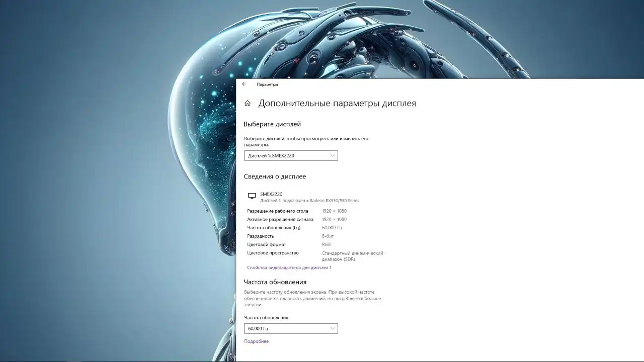The image size is (644, 362).
Task: Click the chevron on the refresh rate box
Action: pyautogui.click(x=333, y=328)
